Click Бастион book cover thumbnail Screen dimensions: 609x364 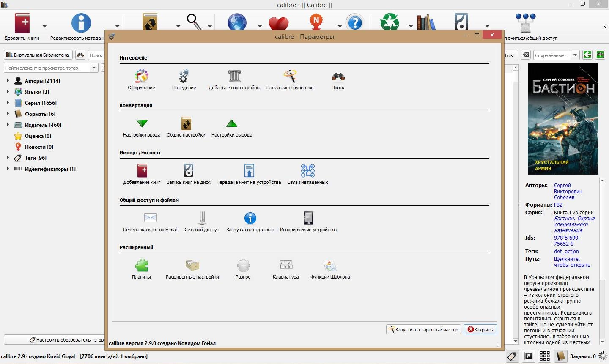(x=562, y=119)
